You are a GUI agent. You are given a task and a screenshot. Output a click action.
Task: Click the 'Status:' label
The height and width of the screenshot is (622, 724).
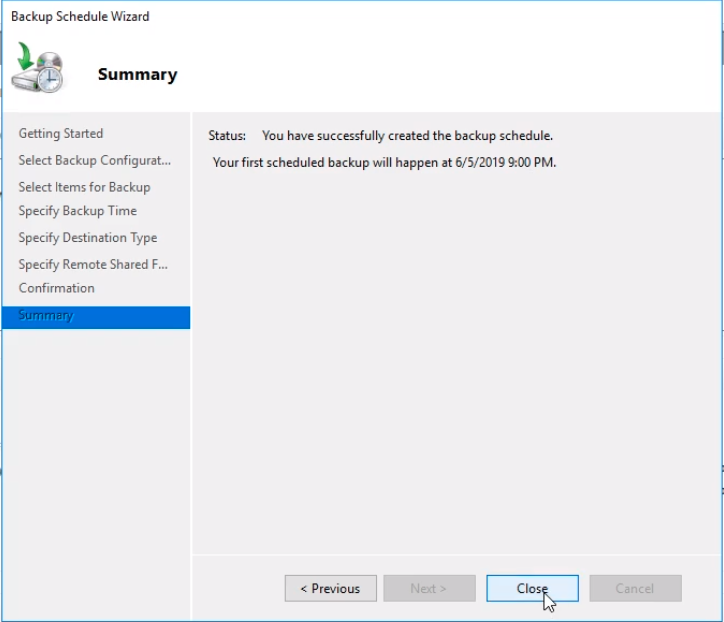point(227,135)
